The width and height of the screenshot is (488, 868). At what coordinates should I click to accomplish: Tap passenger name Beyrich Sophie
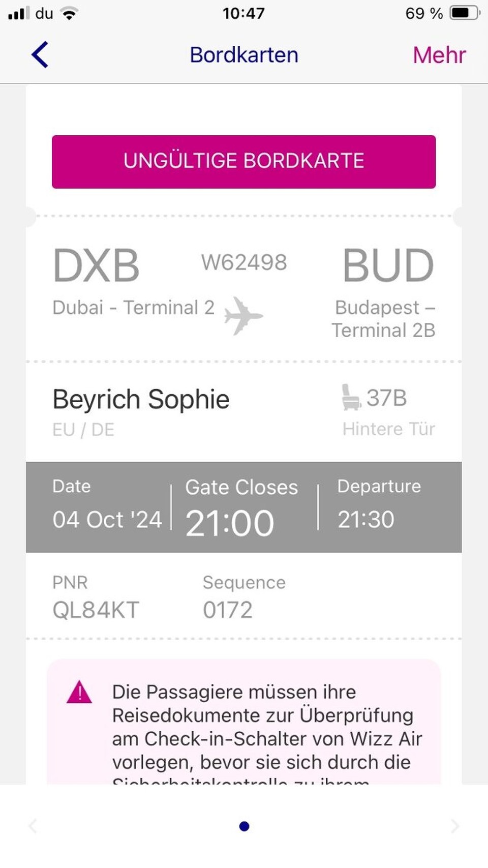pos(141,399)
